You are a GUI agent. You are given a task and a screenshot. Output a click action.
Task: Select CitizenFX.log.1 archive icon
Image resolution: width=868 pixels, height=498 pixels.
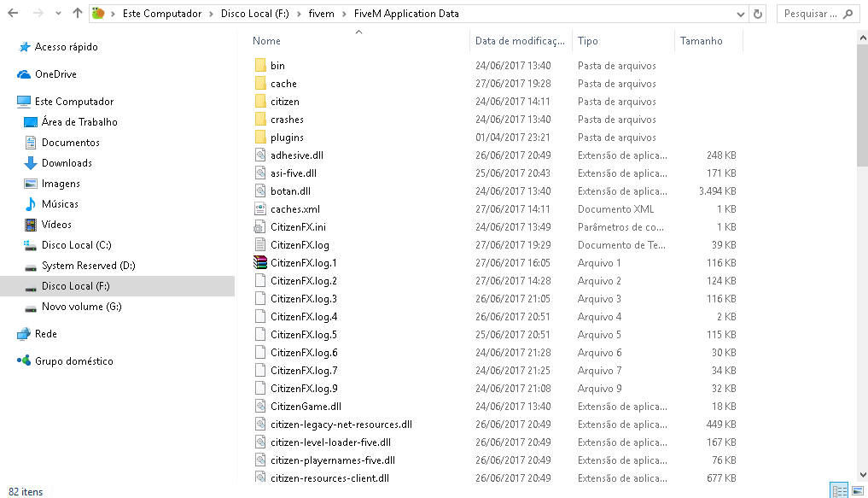click(260, 262)
